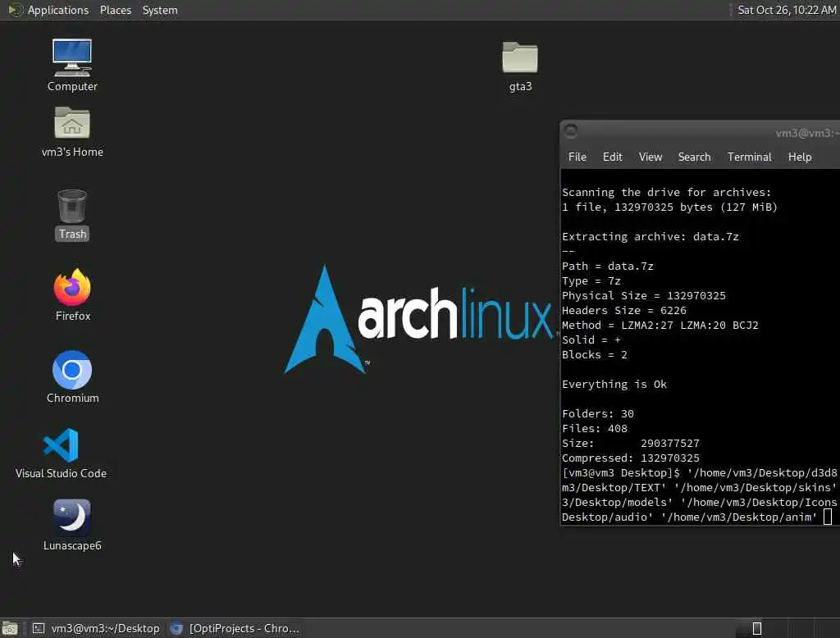Click the 'Compressed: 132970325' terminal line
The image size is (840, 638).
pyautogui.click(x=631, y=458)
